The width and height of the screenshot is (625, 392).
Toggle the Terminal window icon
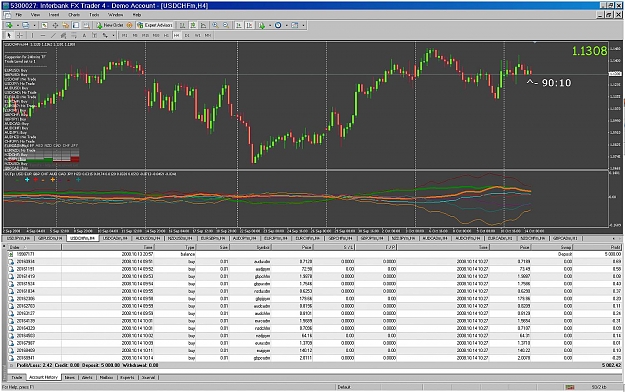point(76,25)
